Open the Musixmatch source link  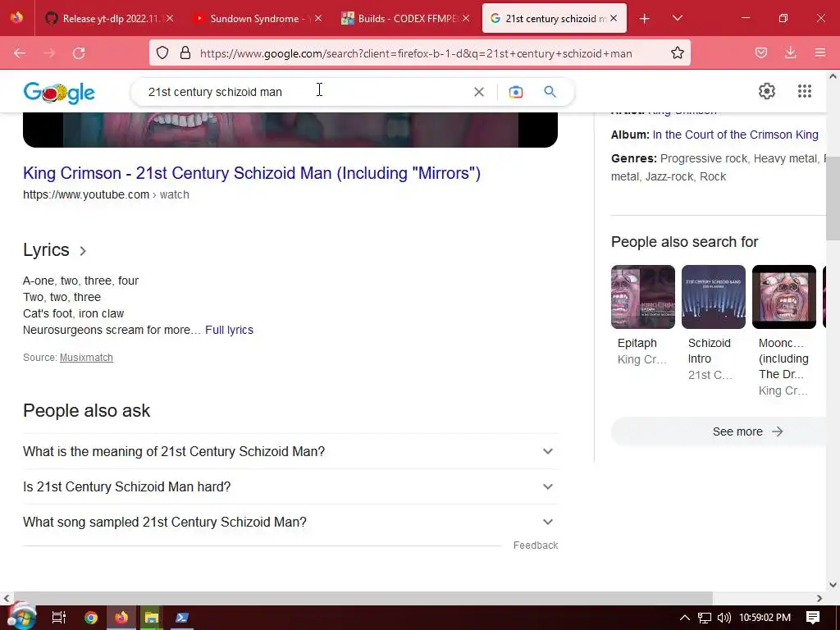(86, 358)
